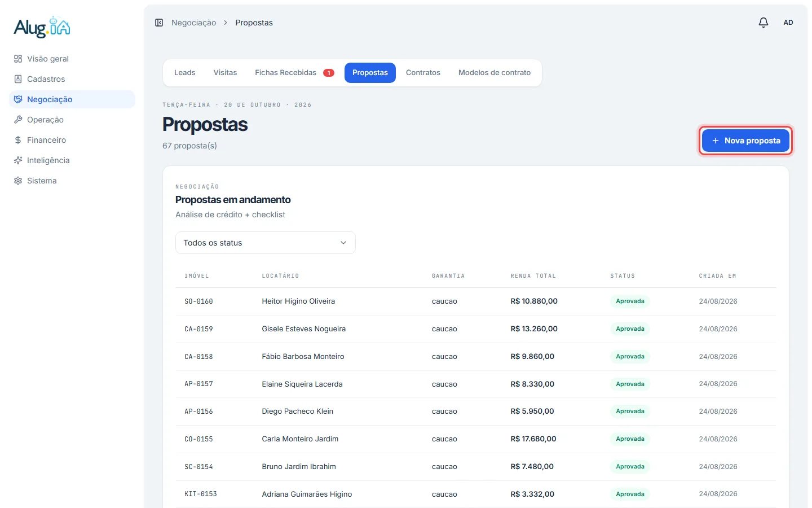Click Aprovada badge for Adriana Guimarães Higino
The height and width of the screenshot is (508, 812).
630,494
